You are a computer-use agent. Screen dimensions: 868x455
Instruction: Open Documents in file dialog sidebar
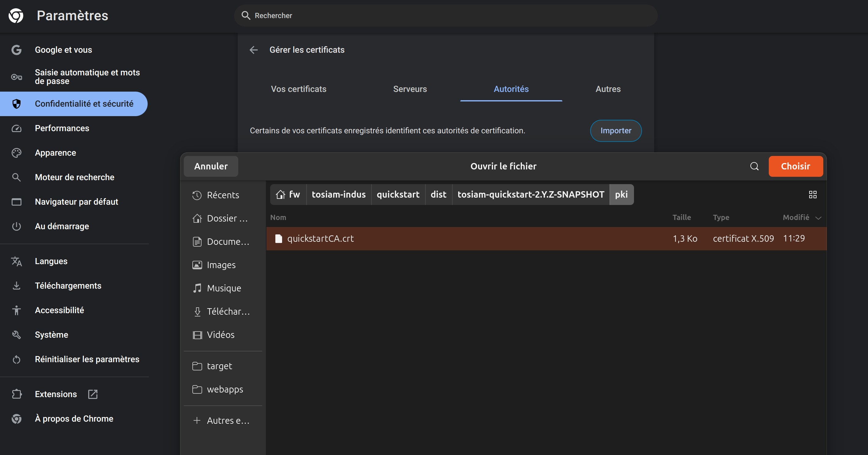click(223, 242)
